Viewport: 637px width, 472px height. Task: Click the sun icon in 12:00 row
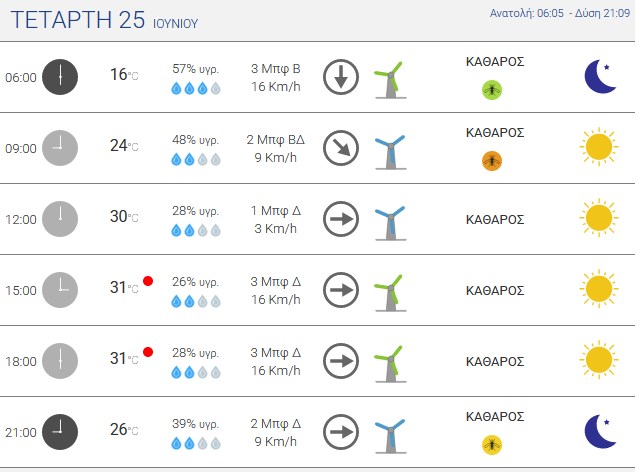pos(599,217)
